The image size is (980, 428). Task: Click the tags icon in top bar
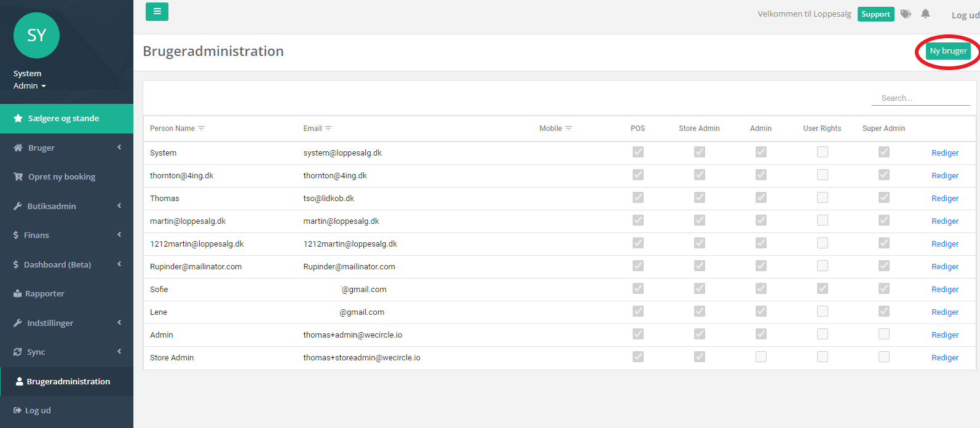[906, 14]
